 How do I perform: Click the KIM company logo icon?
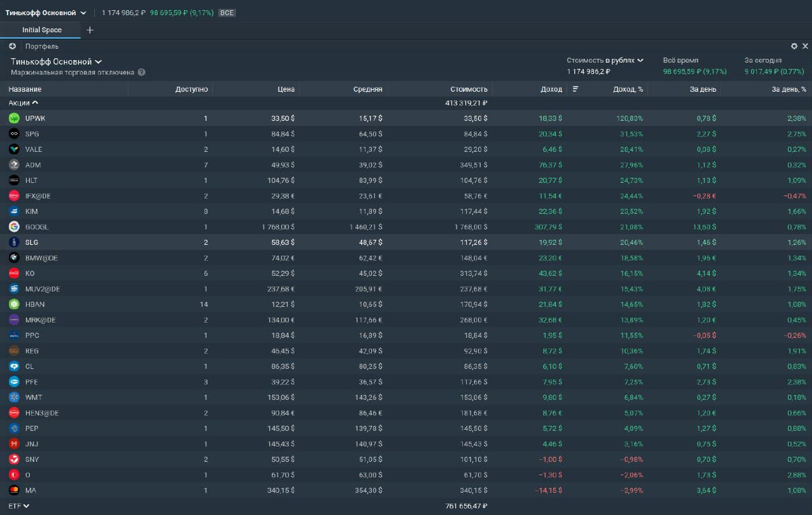14,211
